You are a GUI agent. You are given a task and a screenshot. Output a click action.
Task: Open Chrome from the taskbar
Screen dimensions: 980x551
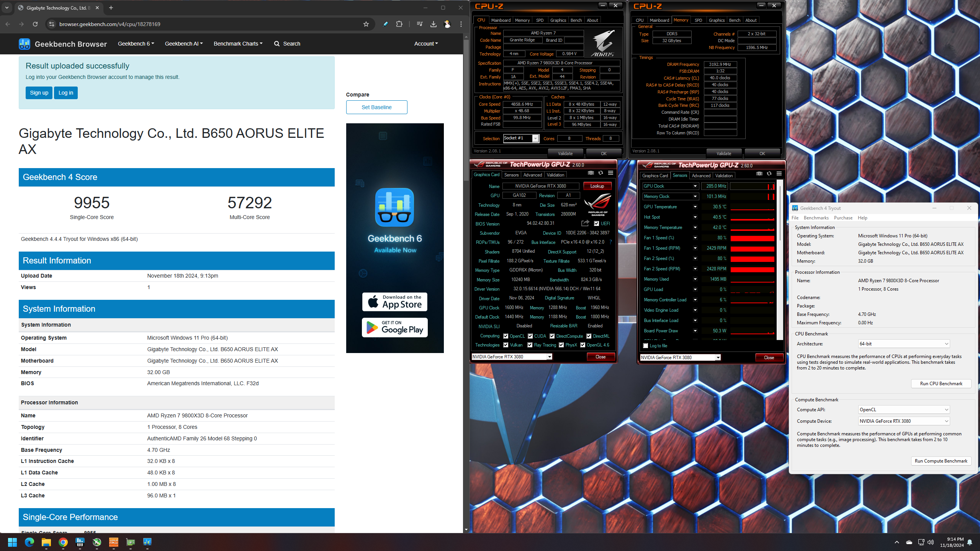(x=63, y=542)
